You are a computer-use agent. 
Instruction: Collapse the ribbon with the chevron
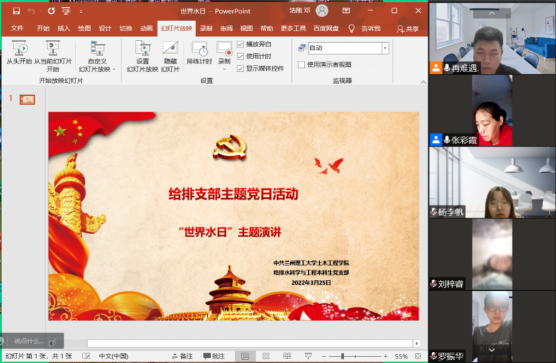[x=423, y=82]
